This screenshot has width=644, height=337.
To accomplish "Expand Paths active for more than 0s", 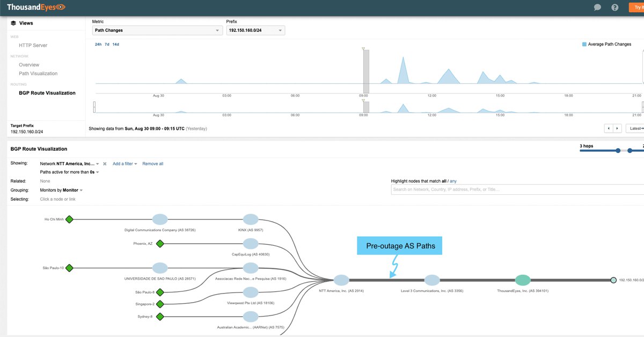I will click(x=69, y=172).
